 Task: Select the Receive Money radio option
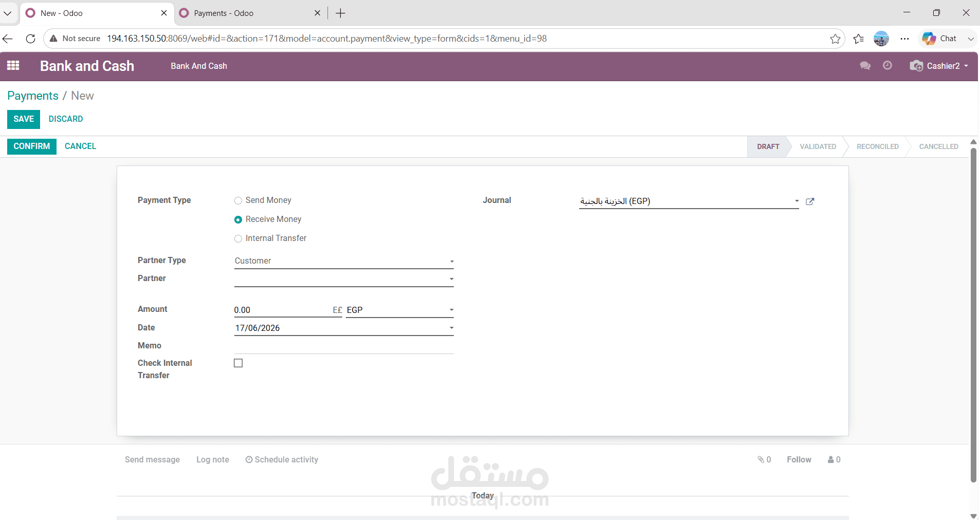238,219
